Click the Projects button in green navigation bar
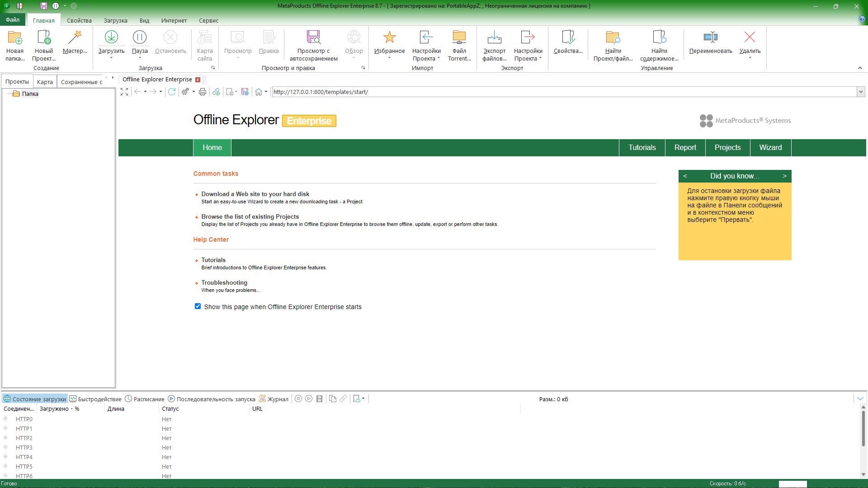Viewport: 868px width, 488px height. (x=727, y=148)
